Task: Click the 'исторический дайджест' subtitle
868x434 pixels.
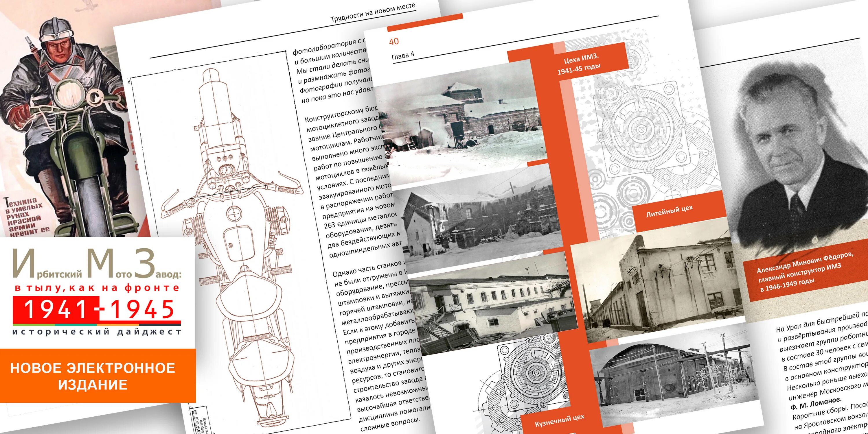Action: coord(97,332)
